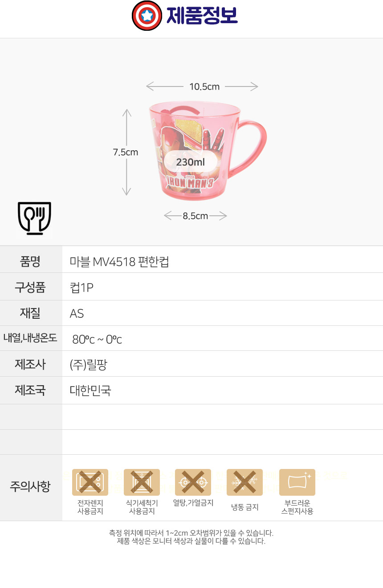Image resolution: width=383 pixels, height=588 pixels.
Task: Click the Iron Man 3 logo on the cup
Action: (x=191, y=181)
